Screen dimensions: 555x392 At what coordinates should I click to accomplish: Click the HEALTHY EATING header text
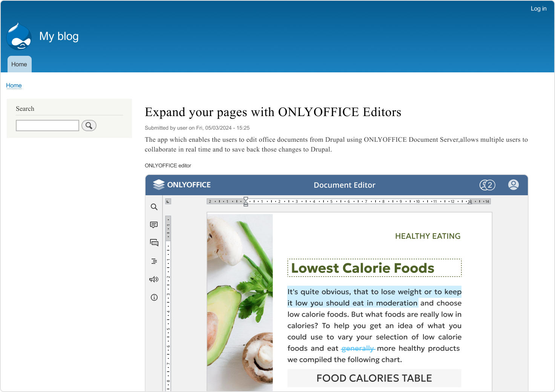pos(428,236)
